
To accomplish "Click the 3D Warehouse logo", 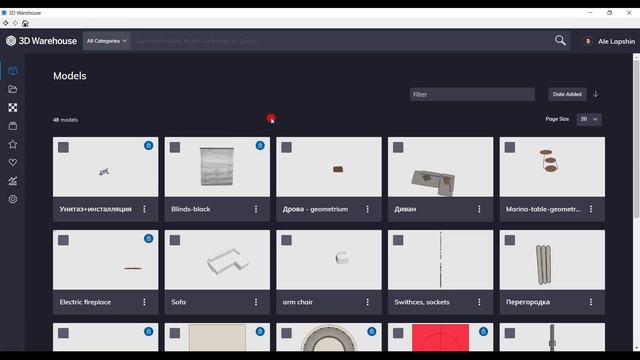I will (x=41, y=41).
